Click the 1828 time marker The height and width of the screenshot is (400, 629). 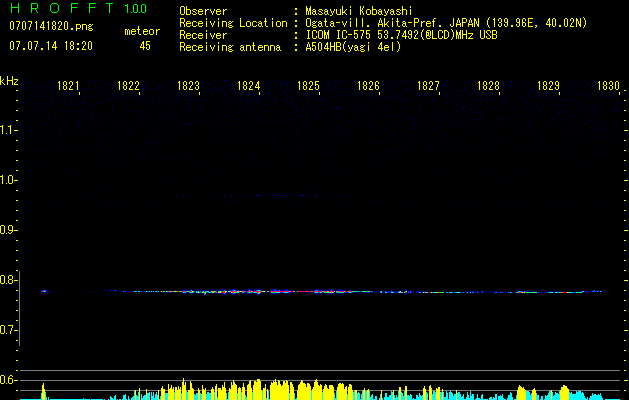pyautogui.click(x=488, y=86)
